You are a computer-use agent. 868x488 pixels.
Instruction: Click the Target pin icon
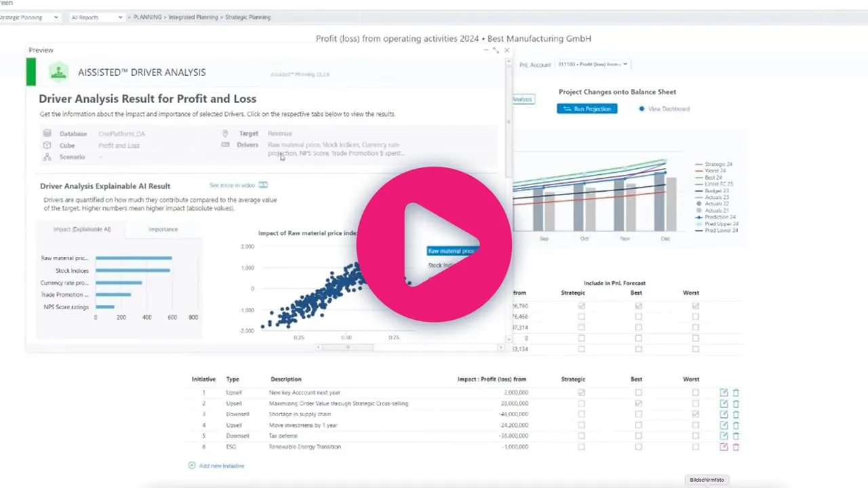pos(225,134)
